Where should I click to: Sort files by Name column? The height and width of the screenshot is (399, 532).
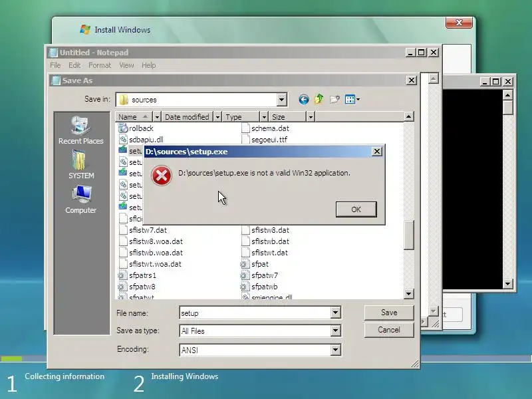[x=134, y=117]
